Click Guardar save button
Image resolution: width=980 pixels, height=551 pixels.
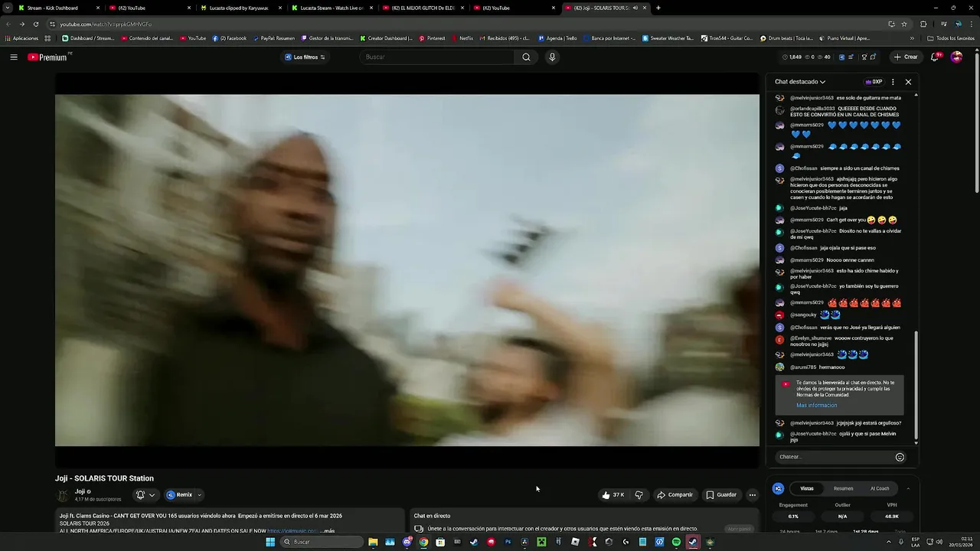click(721, 494)
